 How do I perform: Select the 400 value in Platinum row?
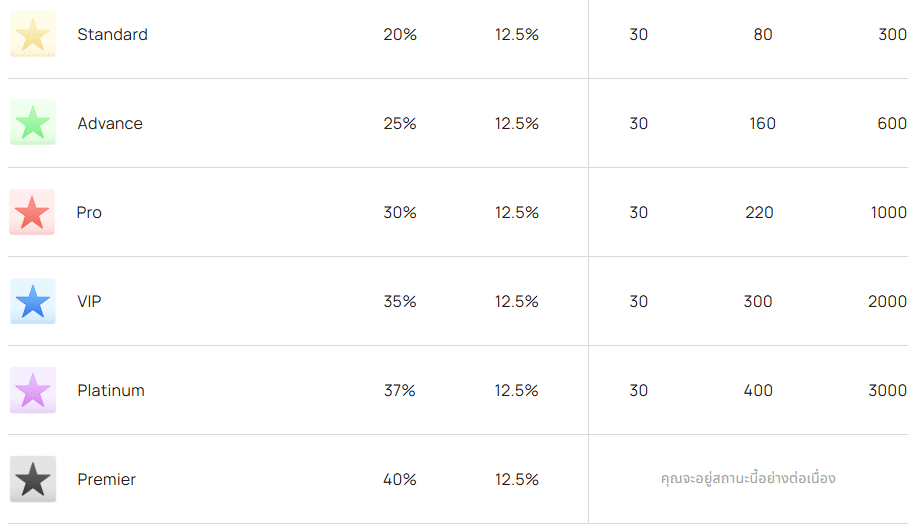pos(758,390)
